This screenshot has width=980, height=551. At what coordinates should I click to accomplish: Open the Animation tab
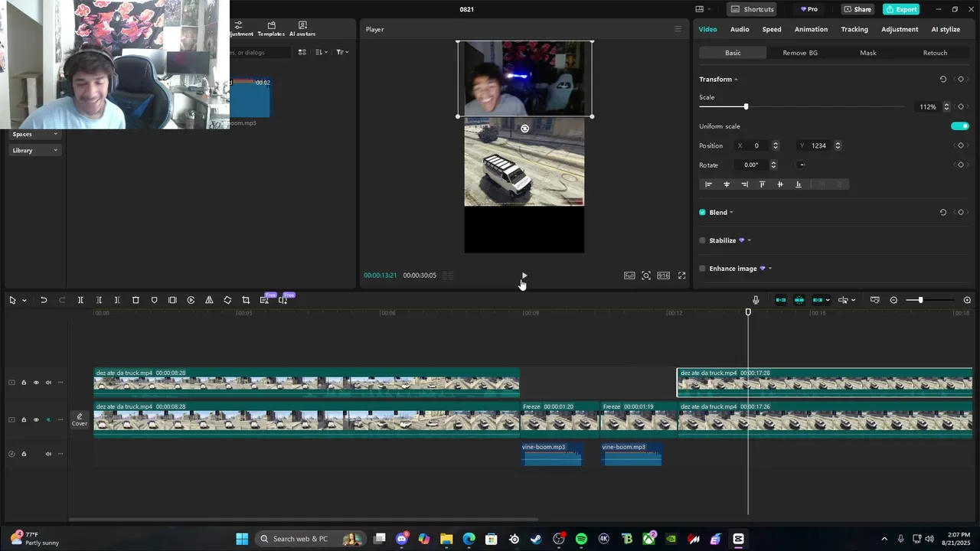coord(811,29)
